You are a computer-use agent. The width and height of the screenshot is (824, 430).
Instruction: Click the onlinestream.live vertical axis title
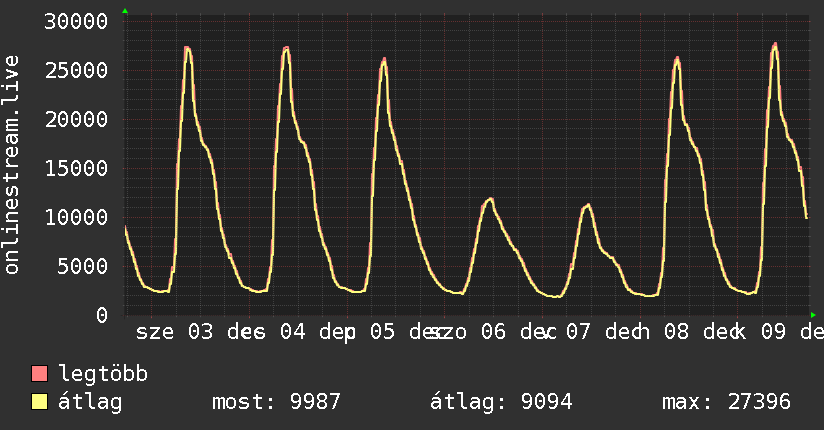[x=11, y=165]
